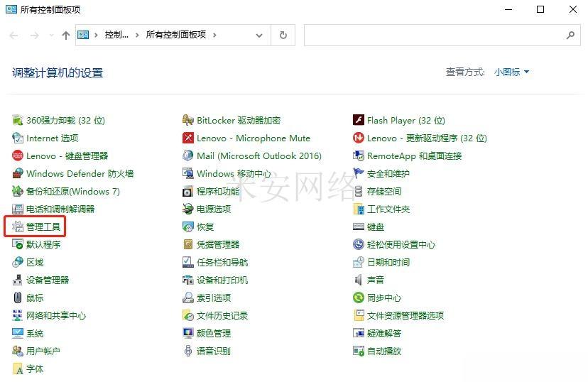Click the Back navigation arrow

click(x=14, y=36)
